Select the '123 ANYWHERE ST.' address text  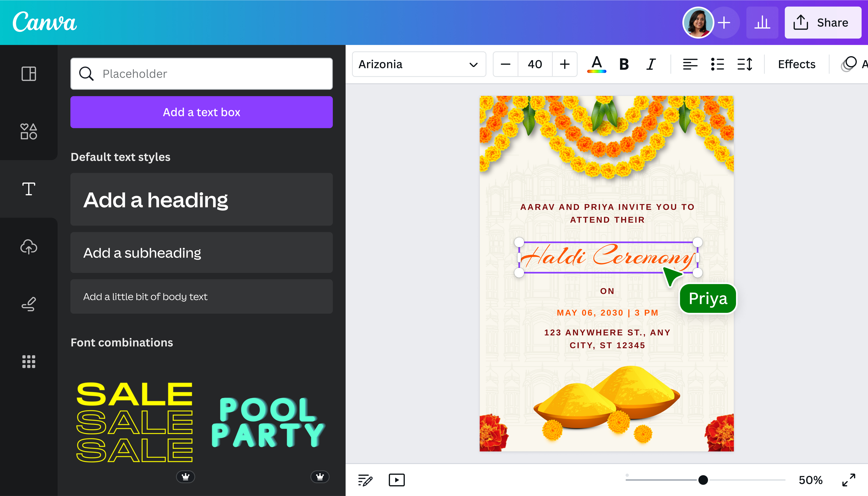coord(607,339)
